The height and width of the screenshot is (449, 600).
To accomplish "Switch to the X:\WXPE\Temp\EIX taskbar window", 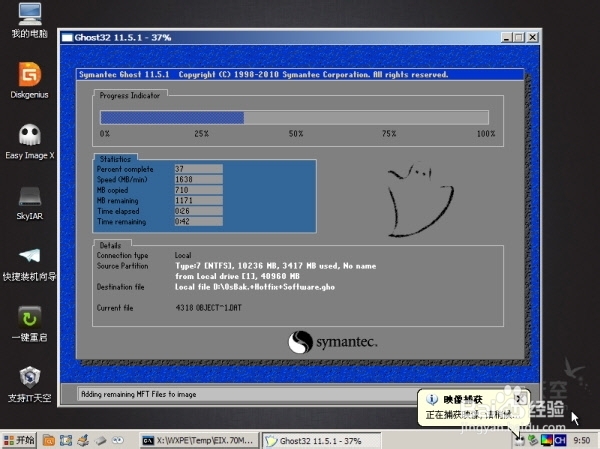I will point(198,441).
